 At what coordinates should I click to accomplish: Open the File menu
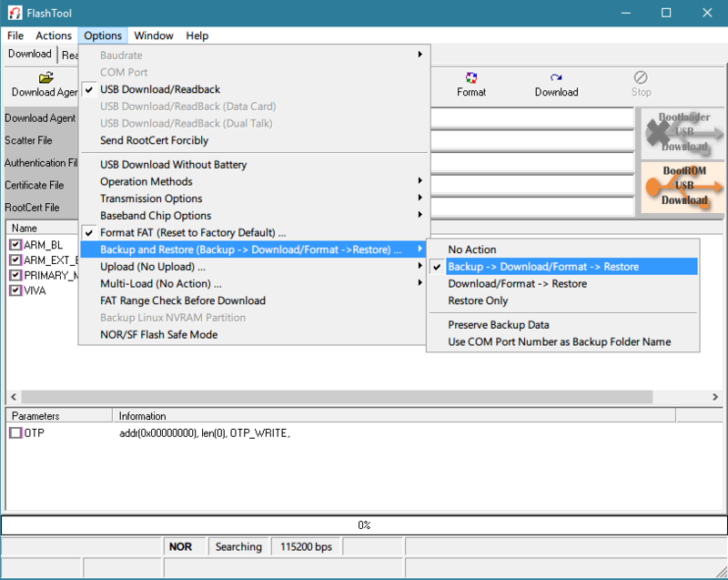[15, 36]
